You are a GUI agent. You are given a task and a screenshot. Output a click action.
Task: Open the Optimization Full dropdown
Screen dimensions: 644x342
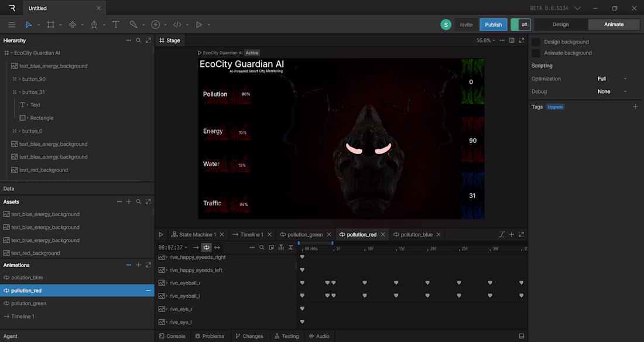612,79
